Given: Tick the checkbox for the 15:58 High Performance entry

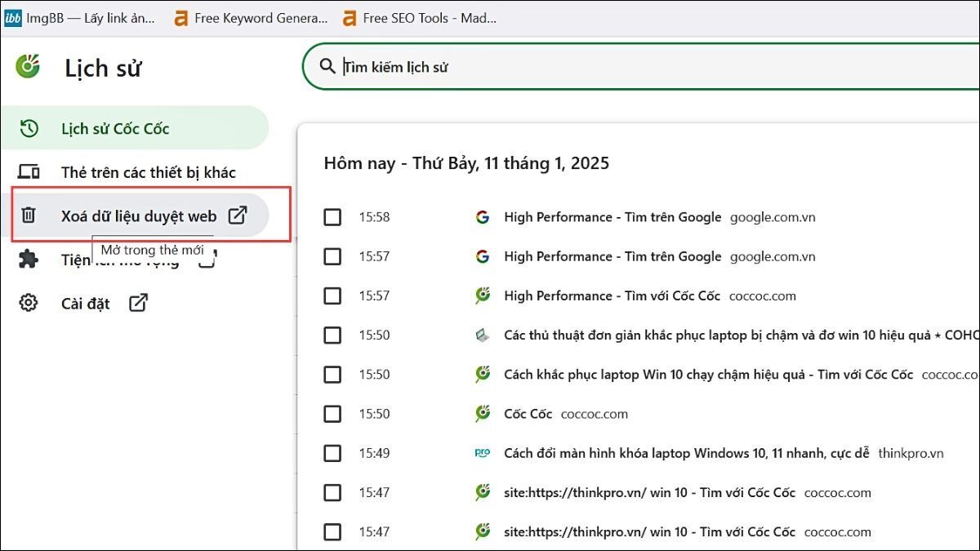Looking at the screenshot, I should pos(332,217).
